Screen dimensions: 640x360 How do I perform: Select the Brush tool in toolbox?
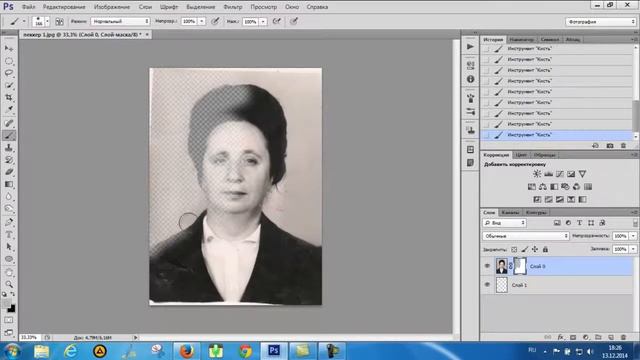9,136
